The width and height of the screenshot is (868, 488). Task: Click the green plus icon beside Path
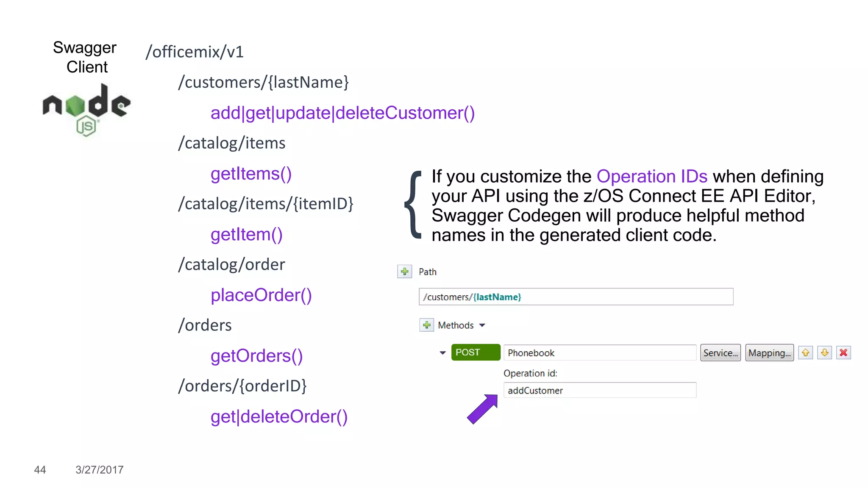click(x=404, y=272)
